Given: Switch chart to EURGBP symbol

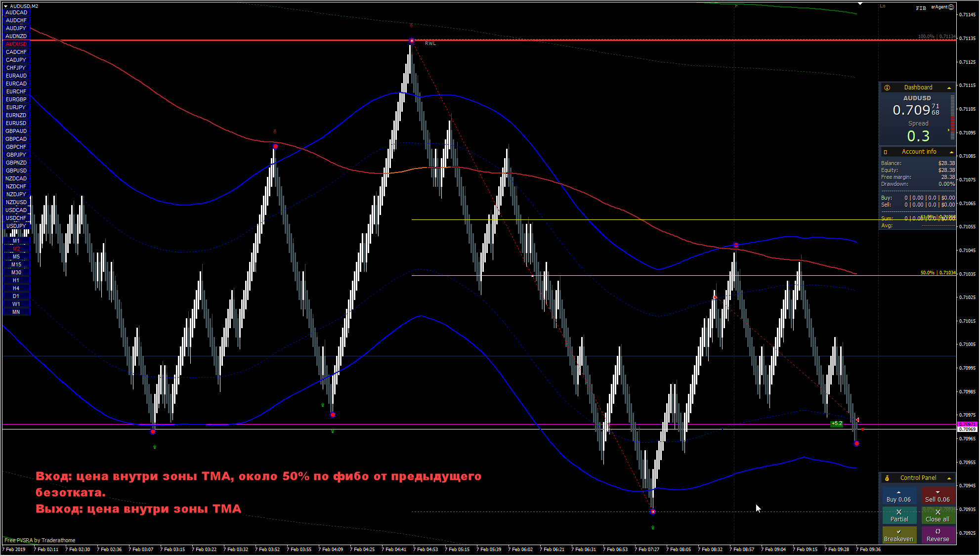Looking at the screenshot, I should 16,100.
